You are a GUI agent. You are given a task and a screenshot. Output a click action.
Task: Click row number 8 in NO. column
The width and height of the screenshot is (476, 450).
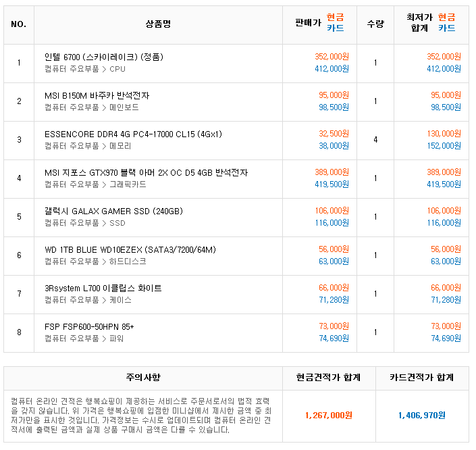(19, 332)
